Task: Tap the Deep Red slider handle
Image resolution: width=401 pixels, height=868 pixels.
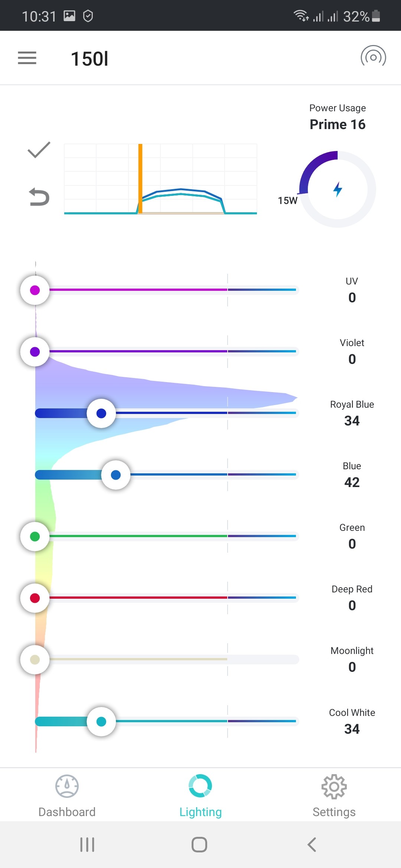Action: click(35, 598)
